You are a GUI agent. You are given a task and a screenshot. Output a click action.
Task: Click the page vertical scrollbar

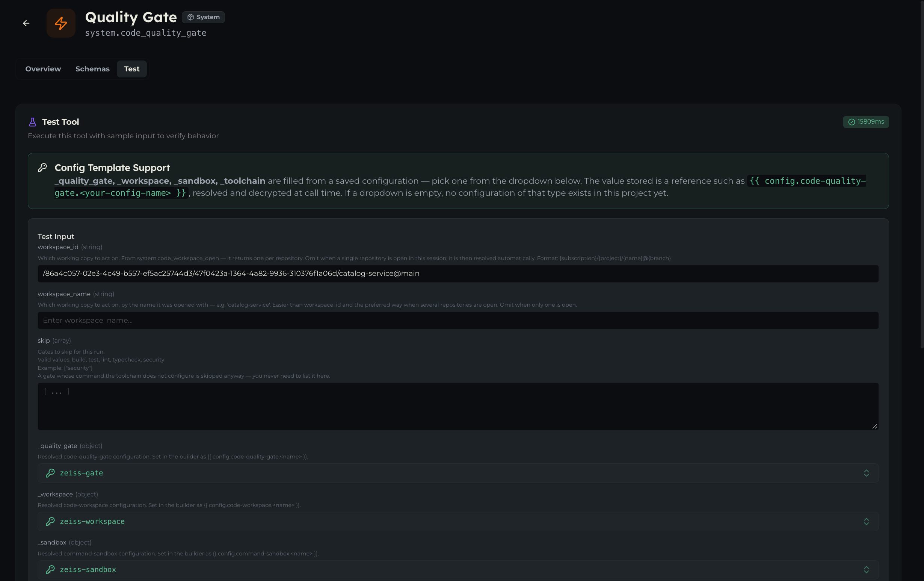[922, 174]
